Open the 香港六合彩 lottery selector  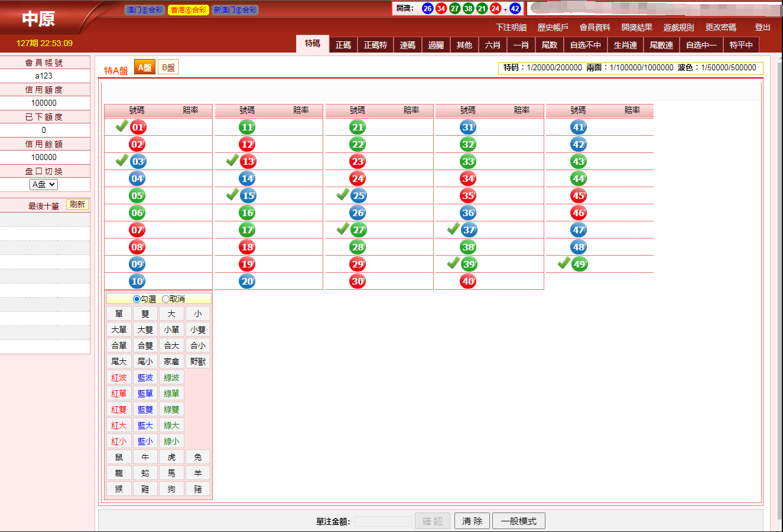(189, 10)
